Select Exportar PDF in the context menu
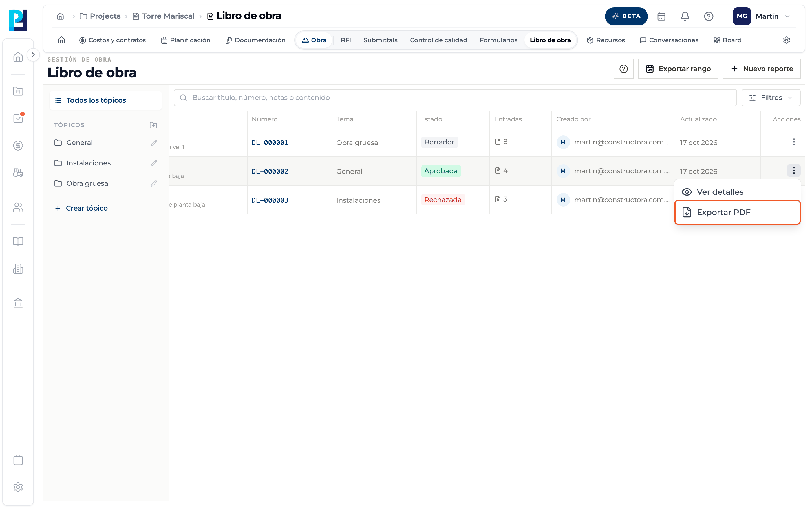The width and height of the screenshot is (812, 508). pos(737,212)
